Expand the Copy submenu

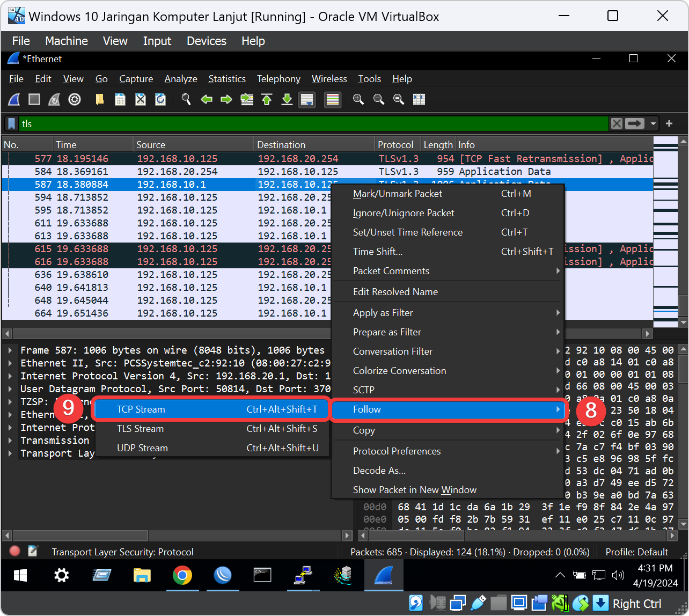(x=448, y=430)
